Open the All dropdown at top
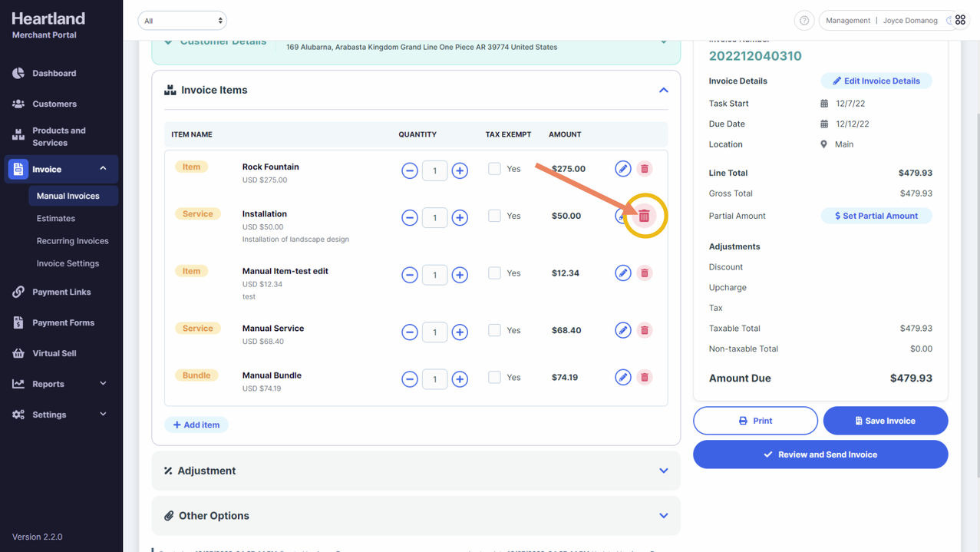The width and height of the screenshot is (980, 552). point(182,21)
